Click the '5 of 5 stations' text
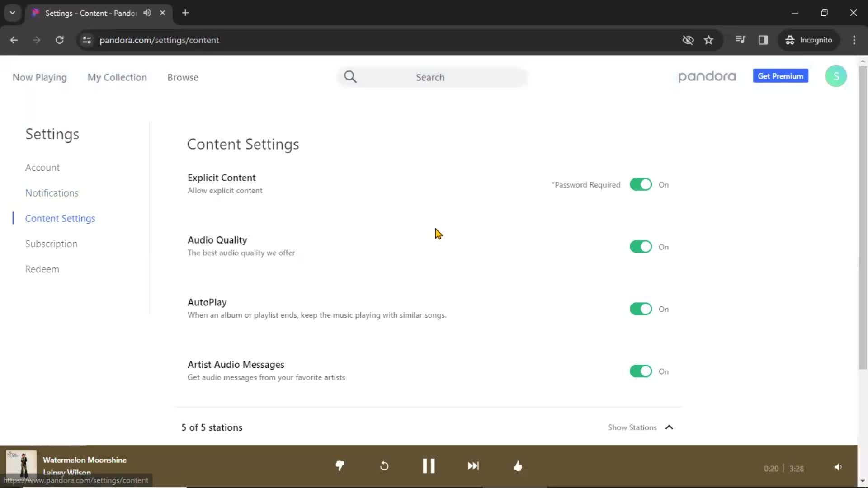 212,427
